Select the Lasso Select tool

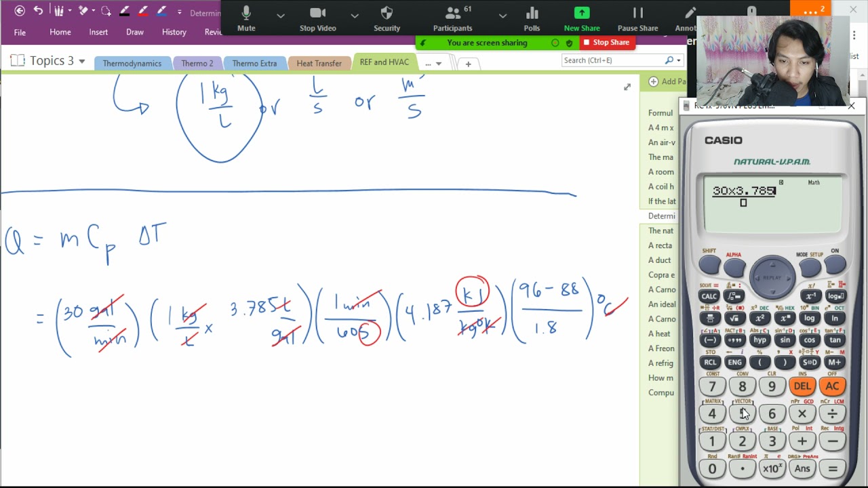click(106, 11)
